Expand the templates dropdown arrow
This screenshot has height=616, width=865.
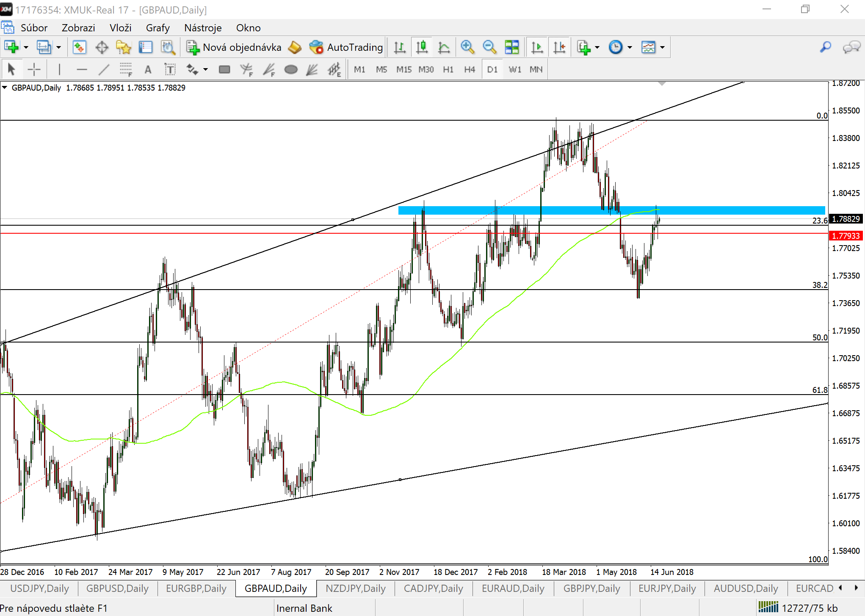[662, 47]
